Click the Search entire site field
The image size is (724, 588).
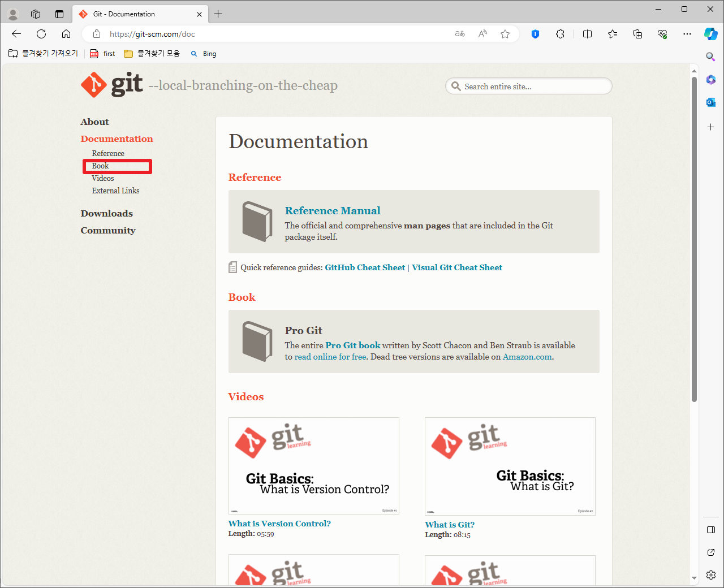pos(529,87)
